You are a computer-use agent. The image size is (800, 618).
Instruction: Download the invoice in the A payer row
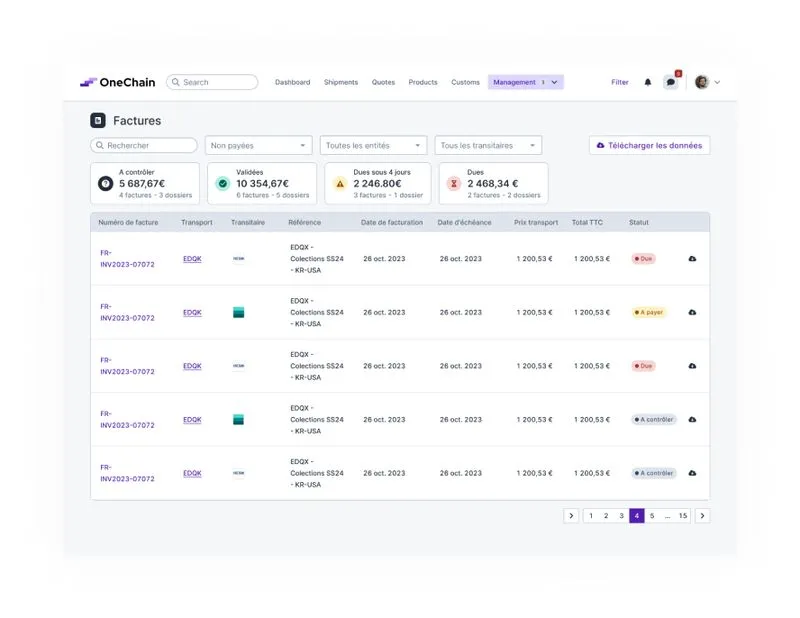(x=692, y=312)
